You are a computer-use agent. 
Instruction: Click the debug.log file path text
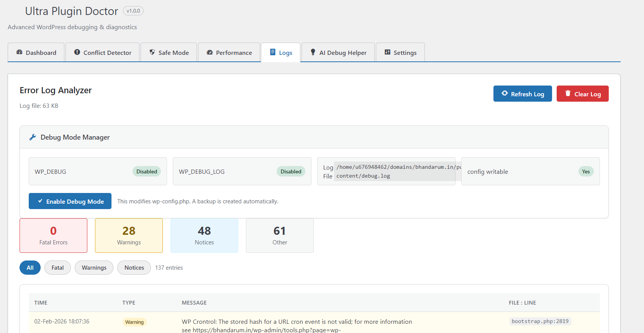click(398, 171)
